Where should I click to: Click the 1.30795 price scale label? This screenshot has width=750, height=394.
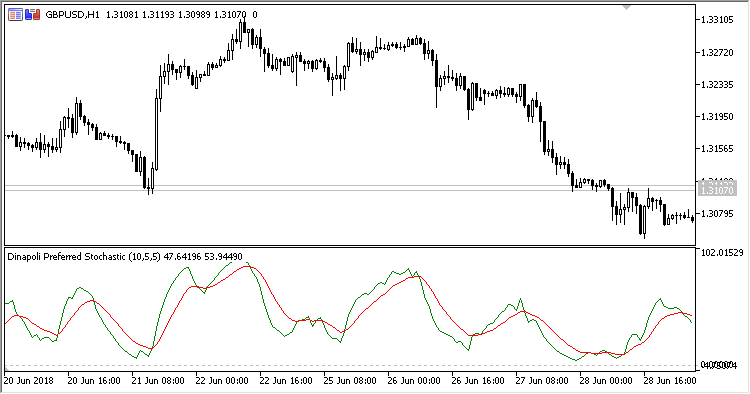pyautogui.click(x=717, y=213)
